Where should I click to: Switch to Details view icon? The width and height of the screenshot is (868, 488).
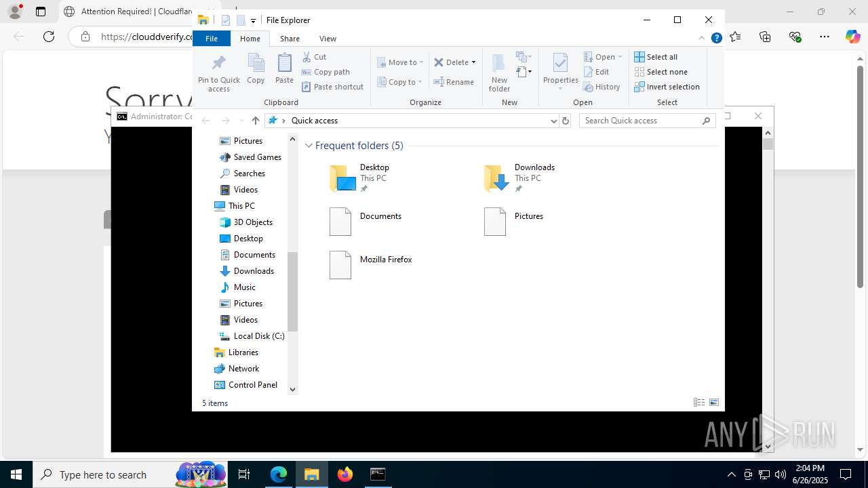coord(699,403)
